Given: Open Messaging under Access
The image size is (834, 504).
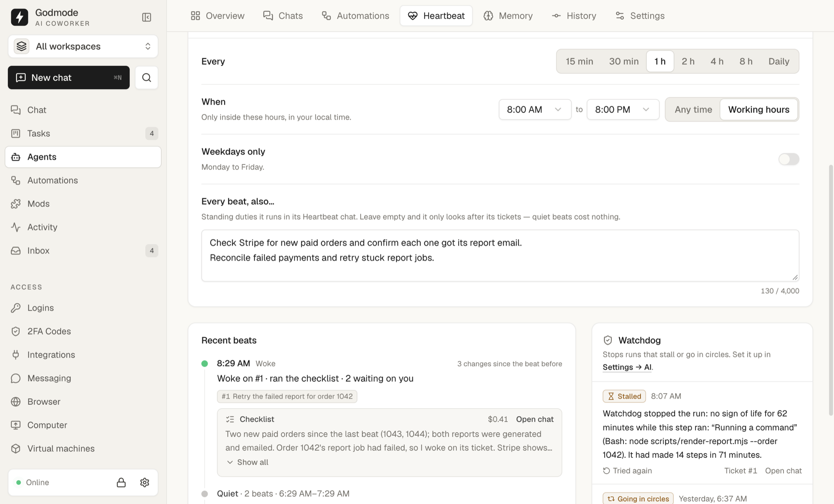Looking at the screenshot, I should click(83, 378).
